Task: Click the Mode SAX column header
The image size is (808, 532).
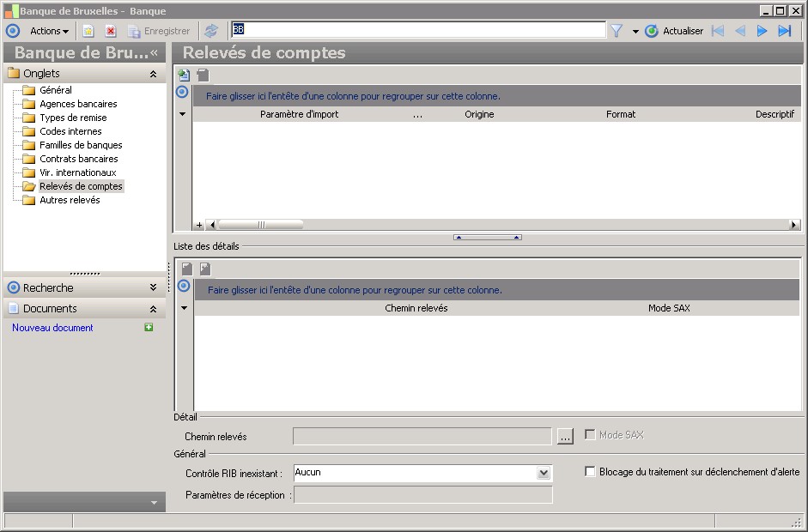Action: coord(669,308)
